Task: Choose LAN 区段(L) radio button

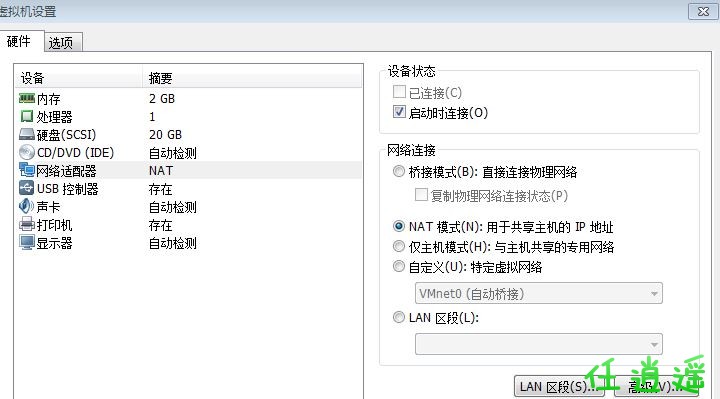Action: click(399, 317)
